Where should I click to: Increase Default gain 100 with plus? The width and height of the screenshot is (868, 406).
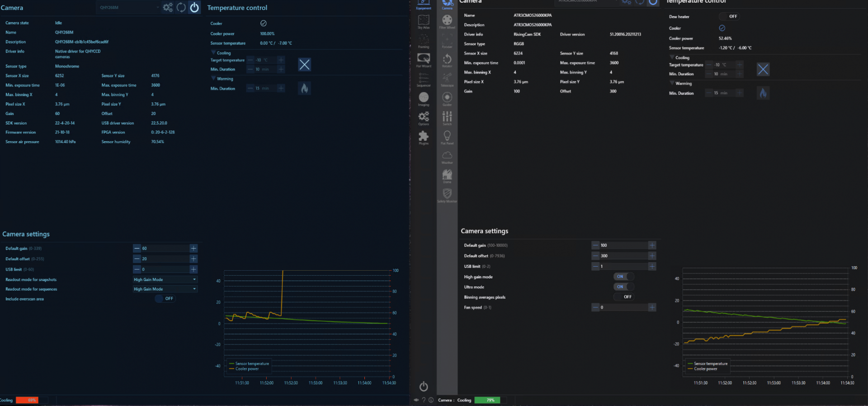(x=652, y=245)
